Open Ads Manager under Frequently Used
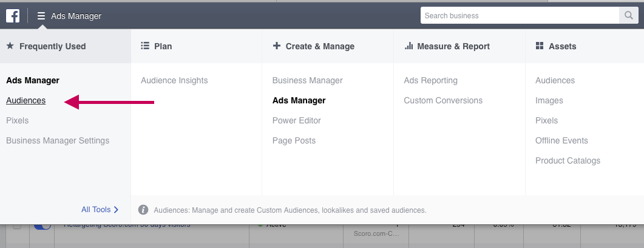This screenshot has height=248, width=644. click(x=33, y=81)
